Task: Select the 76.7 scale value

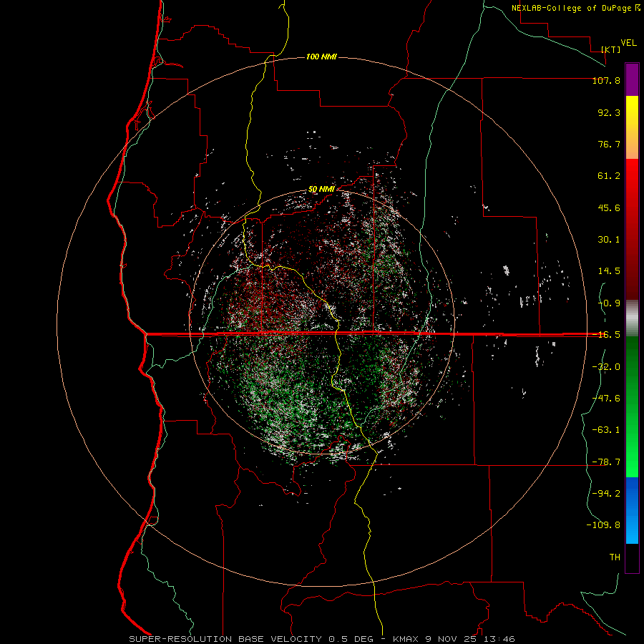Action: point(609,144)
